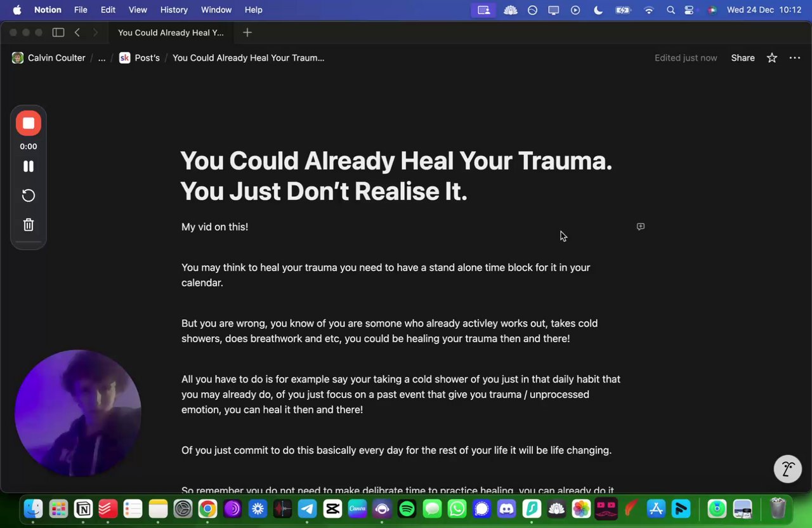This screenshot has width=812, height=528.
Task: Open Siri from menu bar
Action: click(712, 10)
